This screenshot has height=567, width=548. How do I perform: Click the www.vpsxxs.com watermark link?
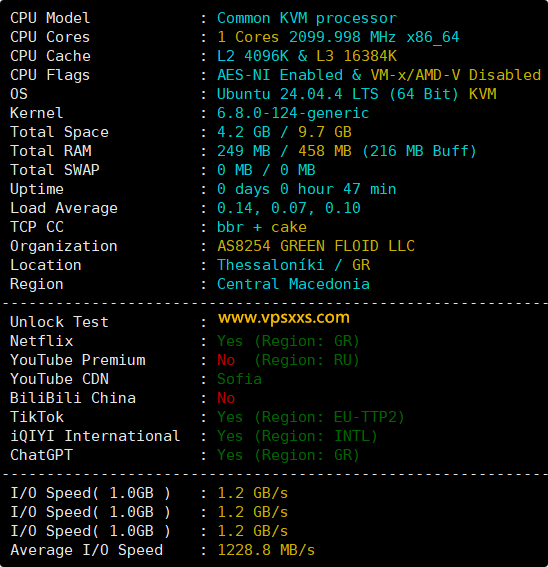click(x=284, y=318)
